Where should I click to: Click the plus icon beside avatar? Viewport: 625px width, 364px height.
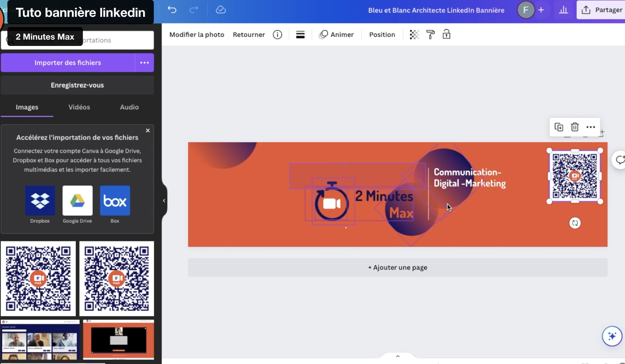(541, 10)
